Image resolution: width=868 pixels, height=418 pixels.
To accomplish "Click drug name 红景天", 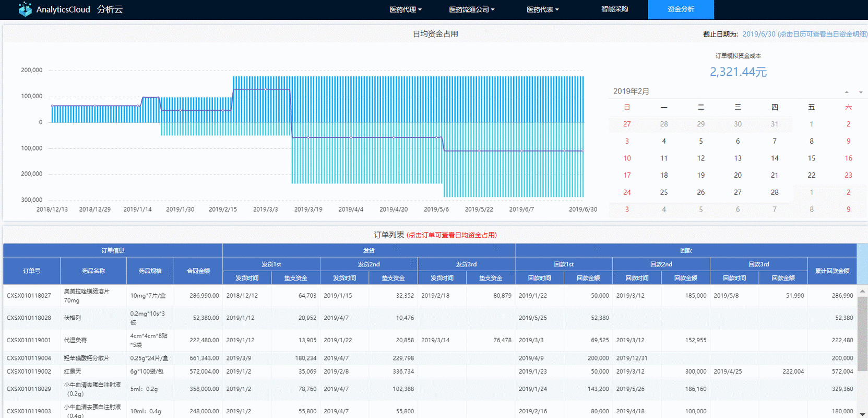I will (x=73, y=371).
